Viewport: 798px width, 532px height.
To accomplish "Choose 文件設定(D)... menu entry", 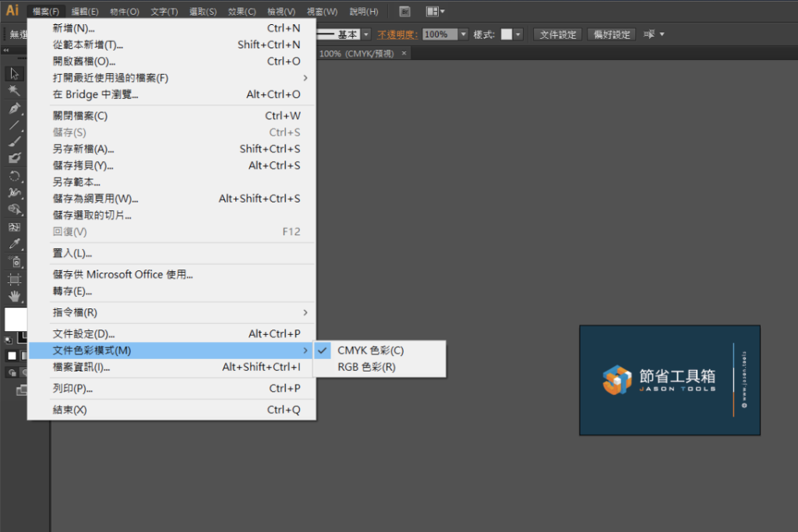I will 172,333.
